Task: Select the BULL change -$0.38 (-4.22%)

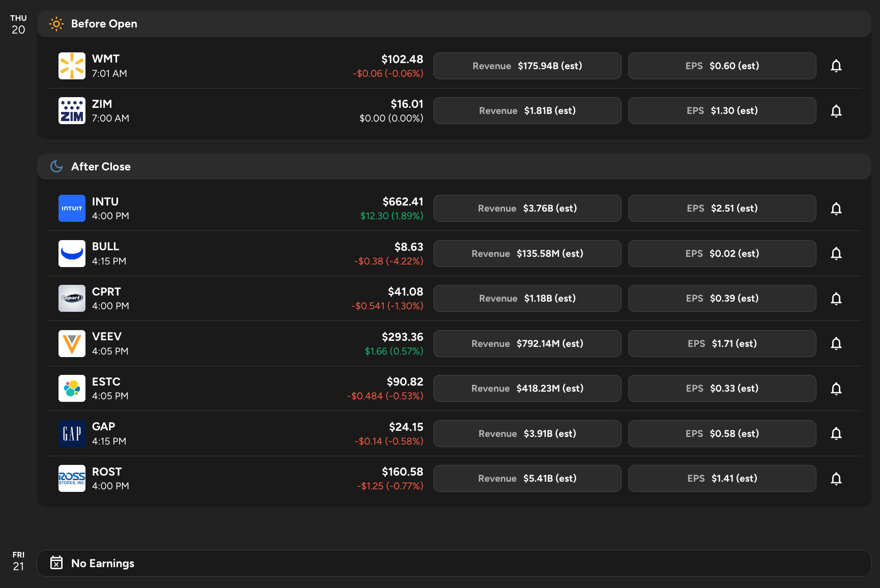Action: click(x=389, y=261)
